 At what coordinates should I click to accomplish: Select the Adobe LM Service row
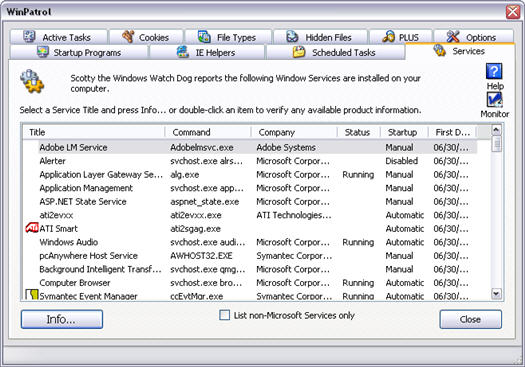point(250,147)
